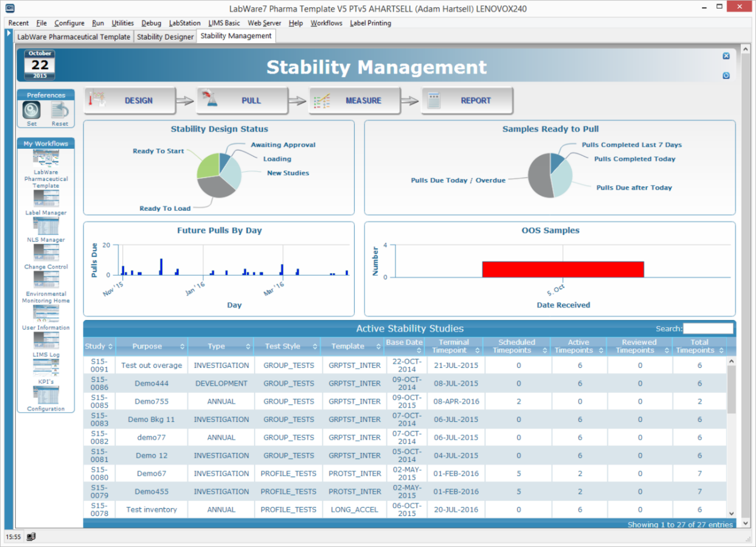The width and height of the screenshot is (756, 547).
Task: Click the Reset preferences icon
Action: [x=60, y=111]
